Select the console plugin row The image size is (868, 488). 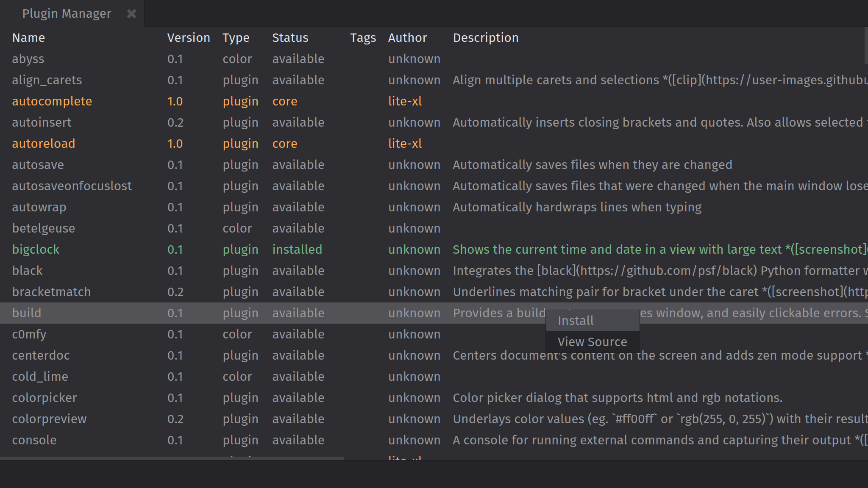point(434,440)
